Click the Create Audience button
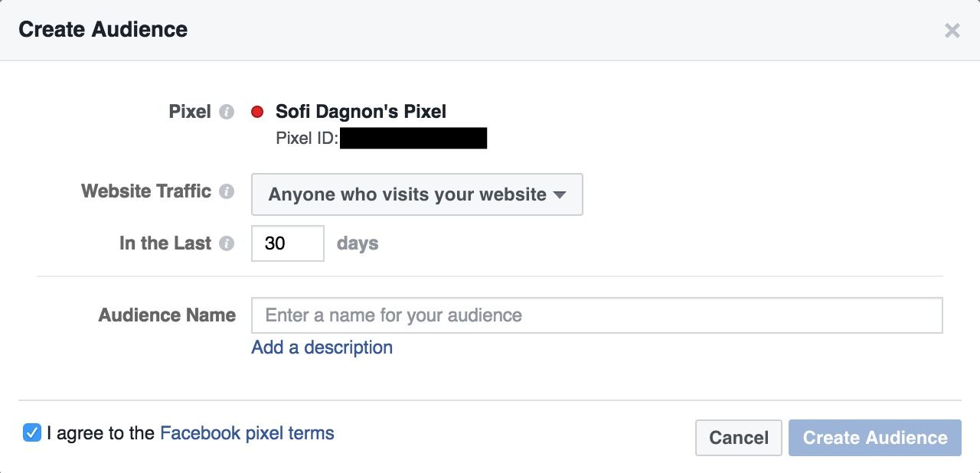980x473 pixels. [x=875, y=438]
